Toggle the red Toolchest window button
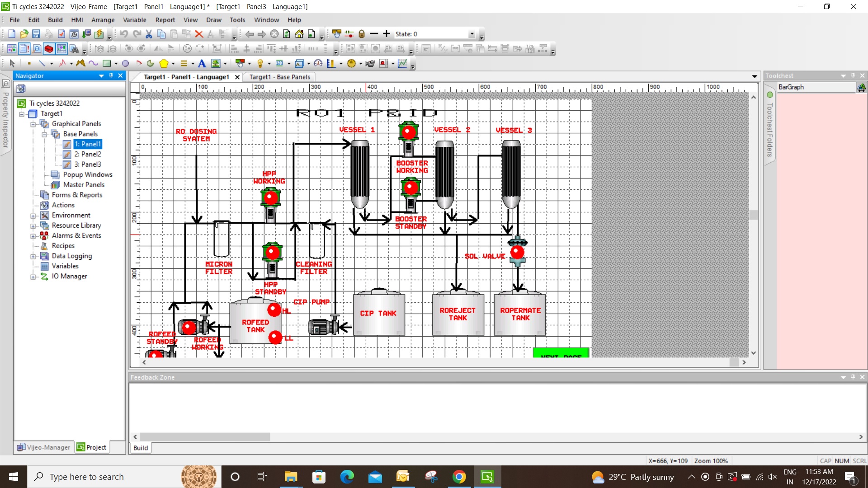The height and width of the screenshot is (488, 868). click(x=49, y=49)
